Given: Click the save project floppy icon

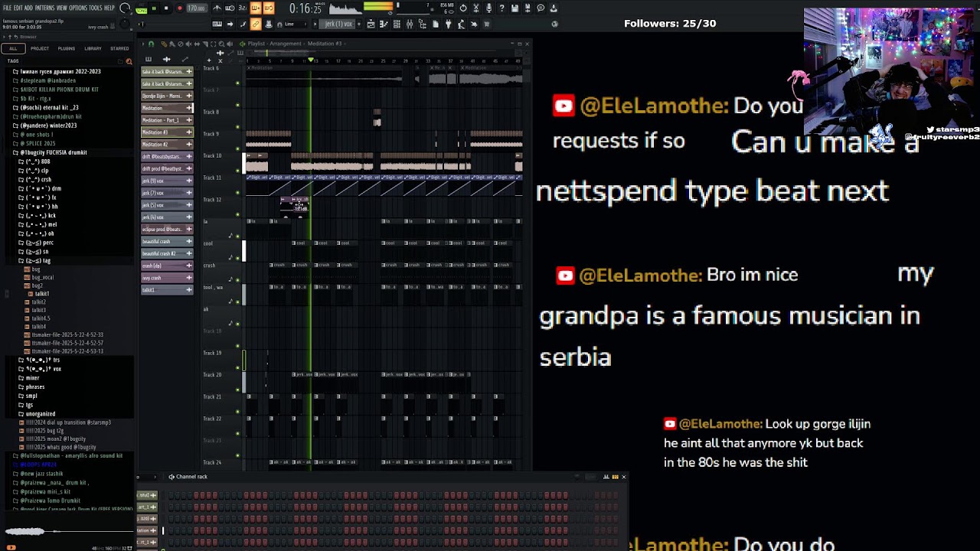Looking at the screenshot, I should (514, 8).
